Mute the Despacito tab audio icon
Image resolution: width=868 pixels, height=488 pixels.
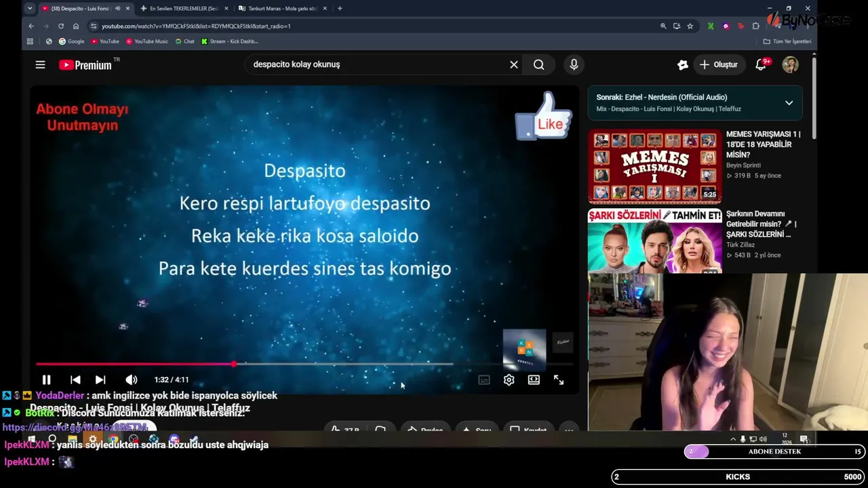point(117,8)
